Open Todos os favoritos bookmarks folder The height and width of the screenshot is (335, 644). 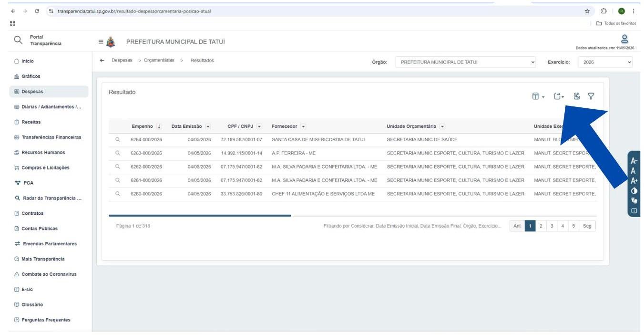616,23
